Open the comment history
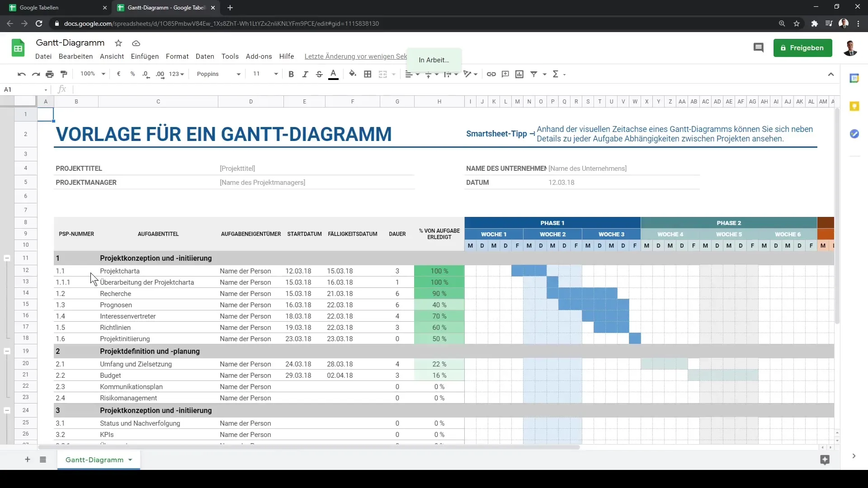 tap(758, 48)
